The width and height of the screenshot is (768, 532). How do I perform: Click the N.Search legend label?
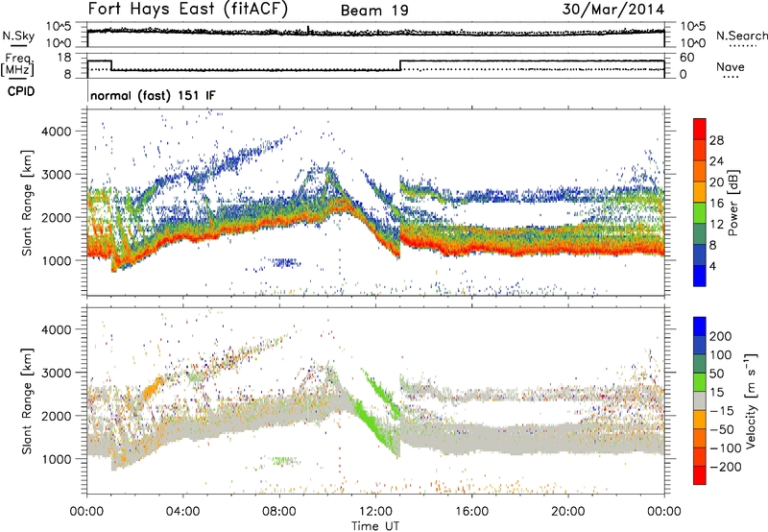click(741, 36)
